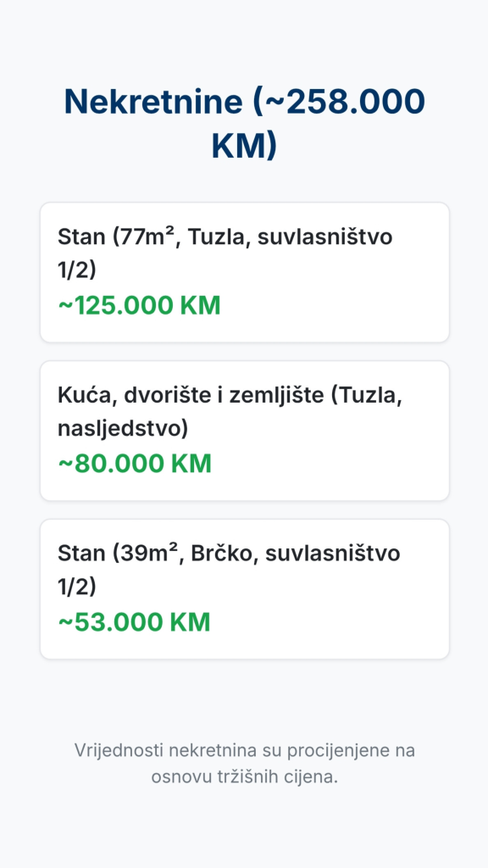The image size is (488, 868).
Task: Click empty area of Tuzla apartment card
Action: pos(332,305)
